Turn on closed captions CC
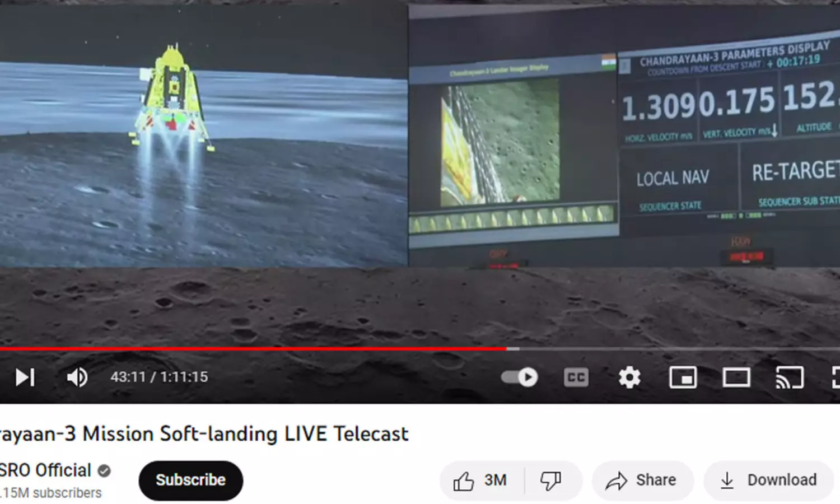 point(576,377)
